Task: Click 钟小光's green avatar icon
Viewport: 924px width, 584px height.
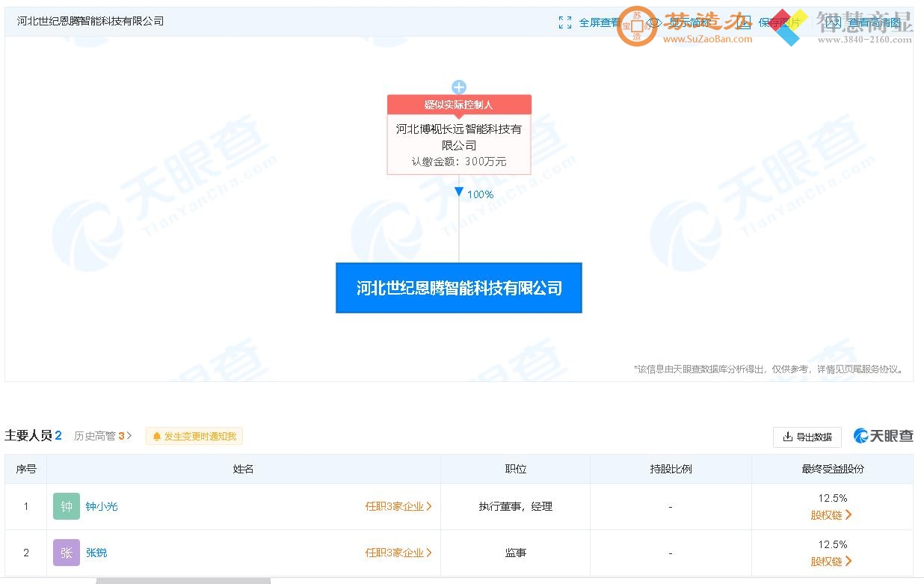Action: tap(66, 506)
